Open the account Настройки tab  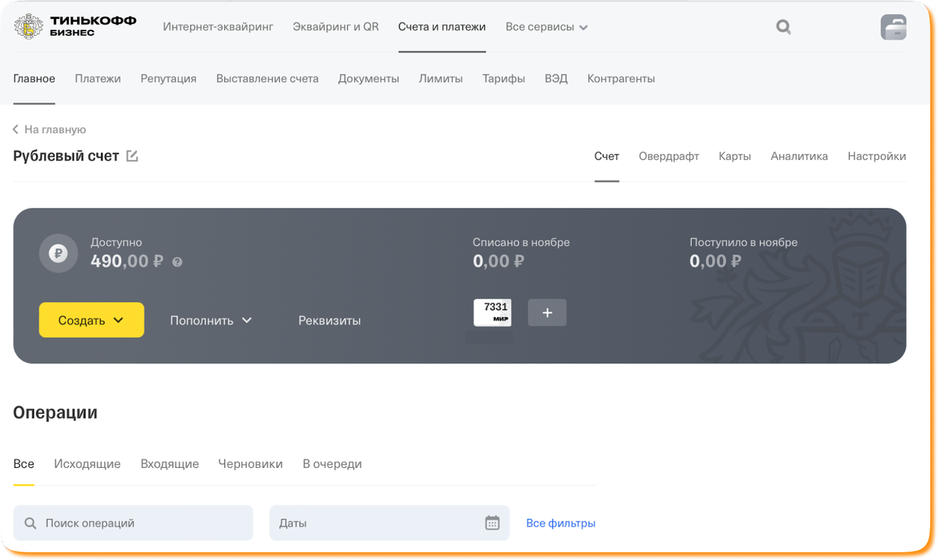877,156
